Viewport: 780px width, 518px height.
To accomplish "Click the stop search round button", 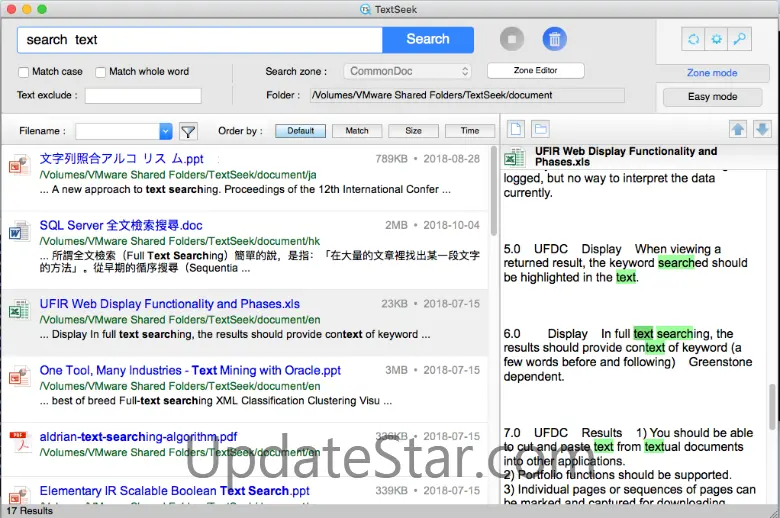I will [512, 40].
